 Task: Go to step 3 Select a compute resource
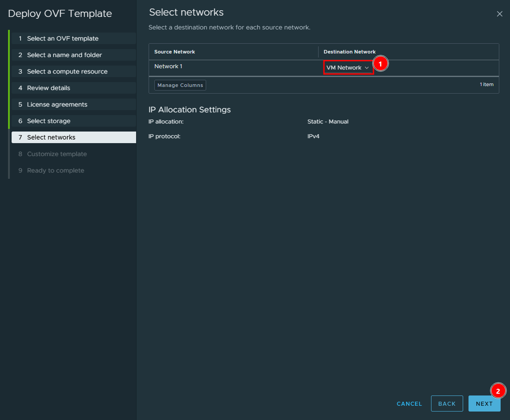pyautogui.click(x=74, y=71)
